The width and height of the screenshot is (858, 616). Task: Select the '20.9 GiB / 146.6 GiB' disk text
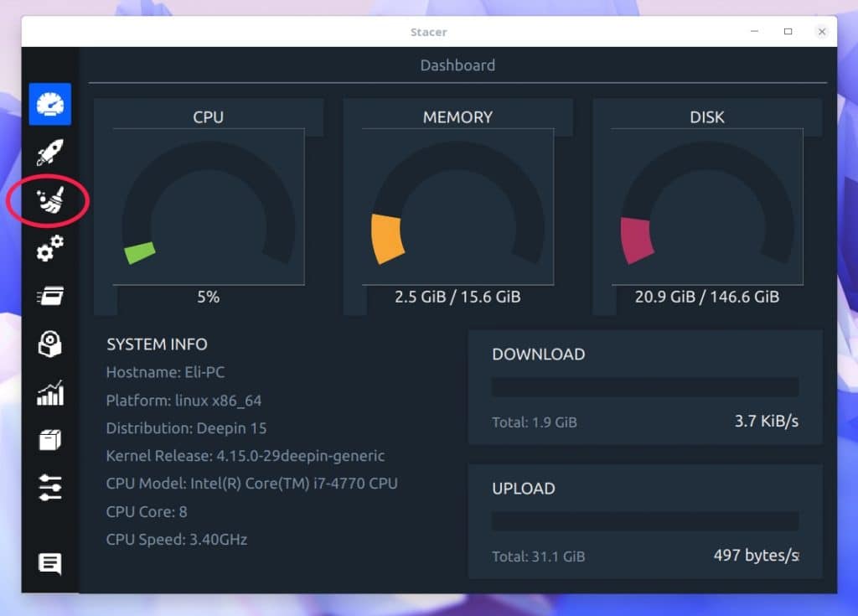707,297
